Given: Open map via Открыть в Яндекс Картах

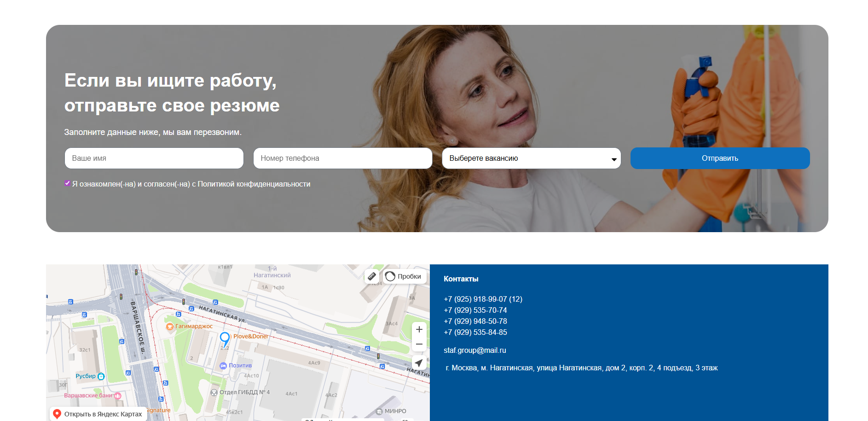Looking at the screenshot, I should [x=98, y=414].
